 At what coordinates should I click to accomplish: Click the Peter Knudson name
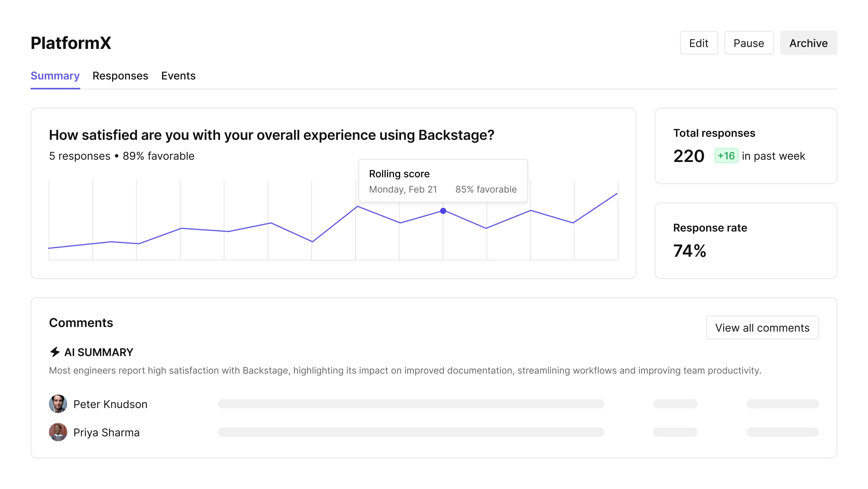(x=110, y=404)
